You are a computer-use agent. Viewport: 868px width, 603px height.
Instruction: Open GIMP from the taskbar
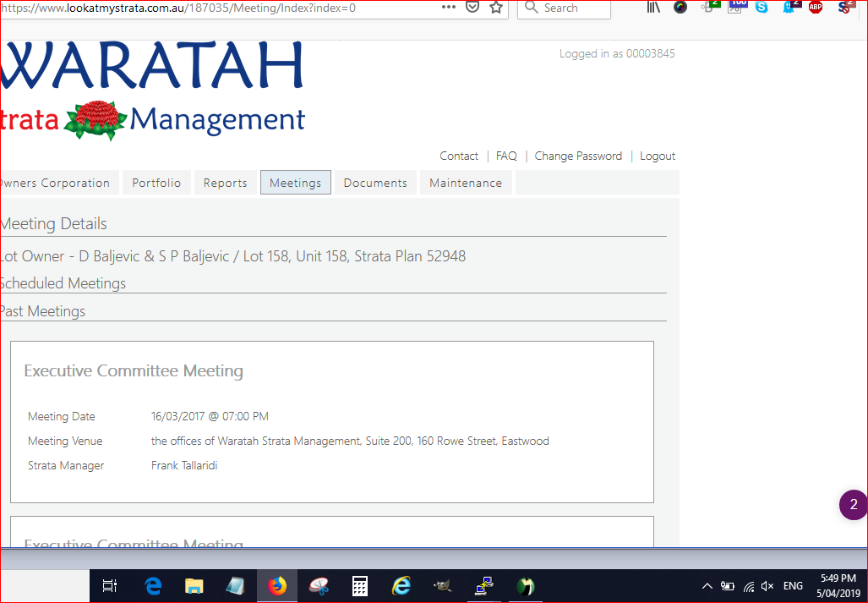coord(442,586)
